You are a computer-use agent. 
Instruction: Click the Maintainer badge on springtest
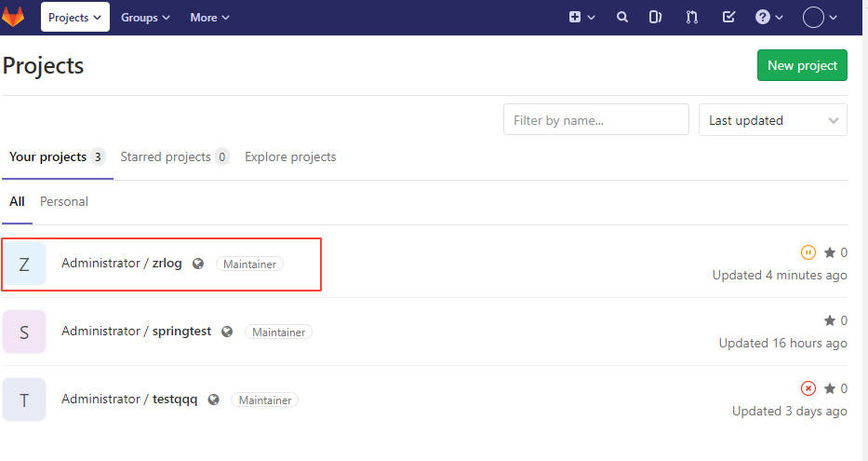278,332
